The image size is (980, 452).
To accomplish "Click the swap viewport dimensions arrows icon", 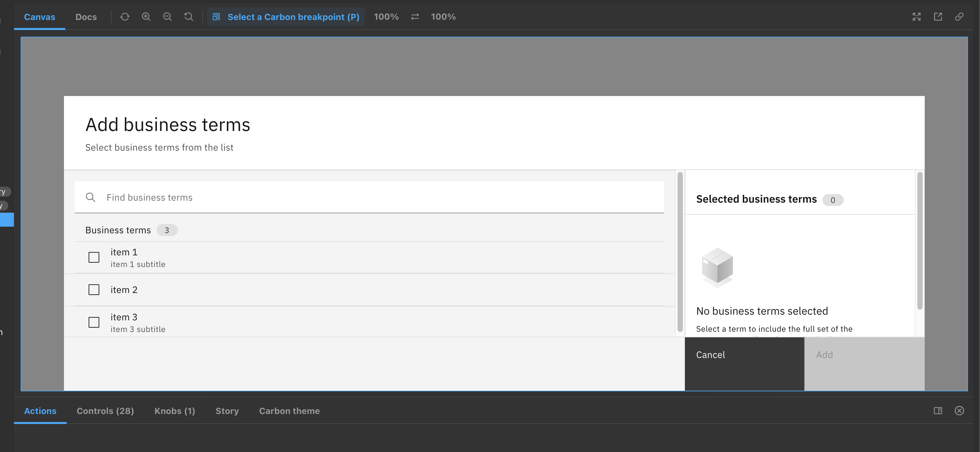I will (x=415, y=17).
